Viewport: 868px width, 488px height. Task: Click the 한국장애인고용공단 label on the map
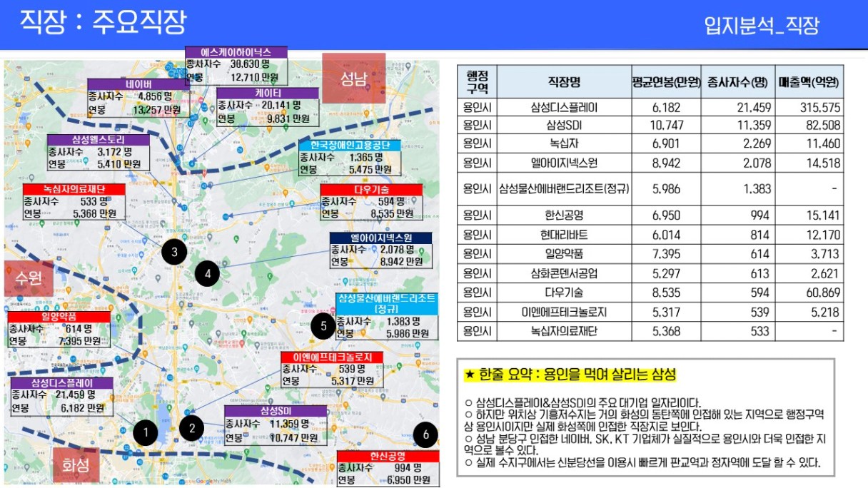click(350, 146)
